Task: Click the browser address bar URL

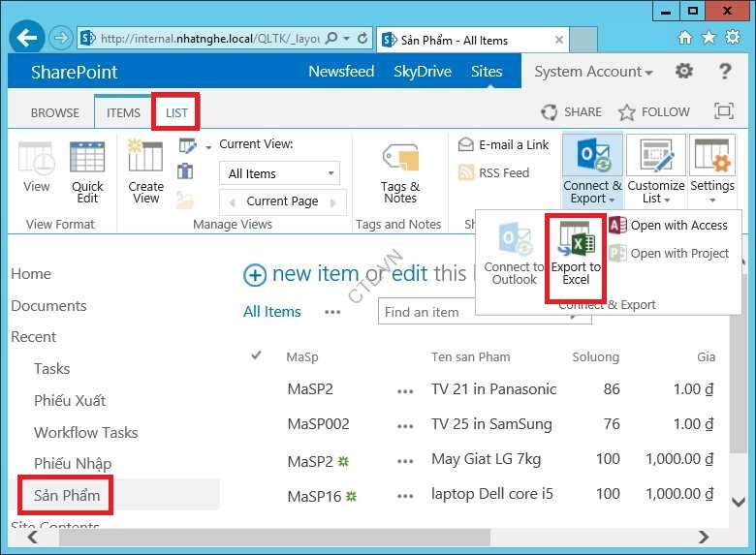Action: tap(209, 39)
